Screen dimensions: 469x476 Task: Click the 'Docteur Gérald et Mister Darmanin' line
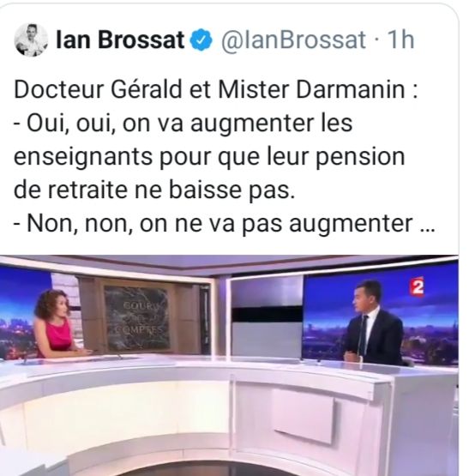(x=216, y=90)
